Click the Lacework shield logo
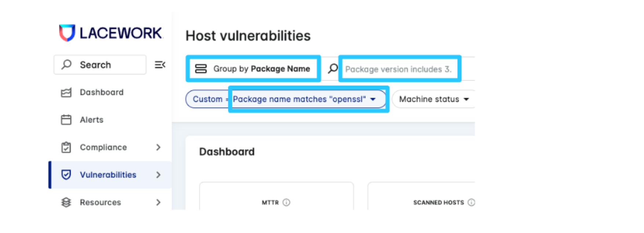644x233 pixels. coord(67,33)
